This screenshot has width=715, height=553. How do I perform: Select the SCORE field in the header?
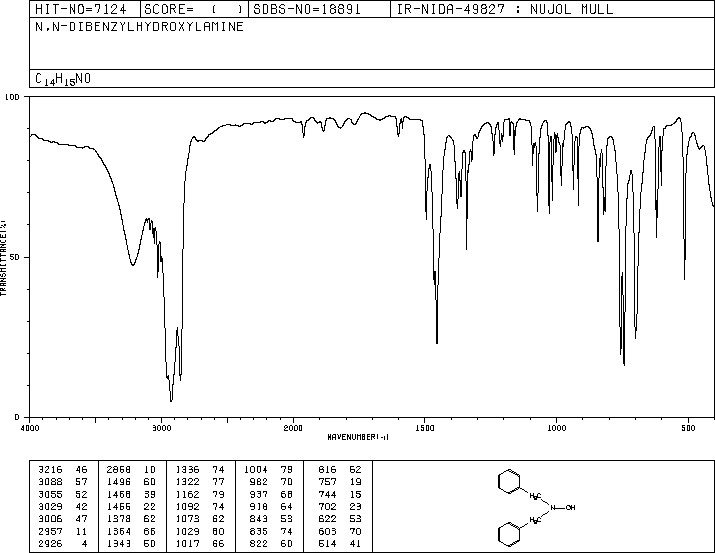point(194,10)
